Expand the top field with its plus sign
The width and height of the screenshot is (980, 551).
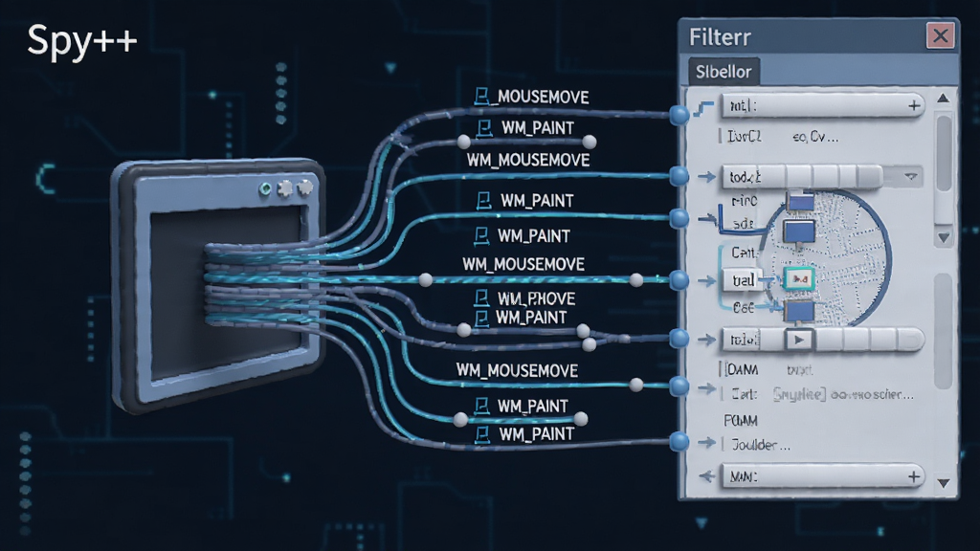tap(914, 105)
